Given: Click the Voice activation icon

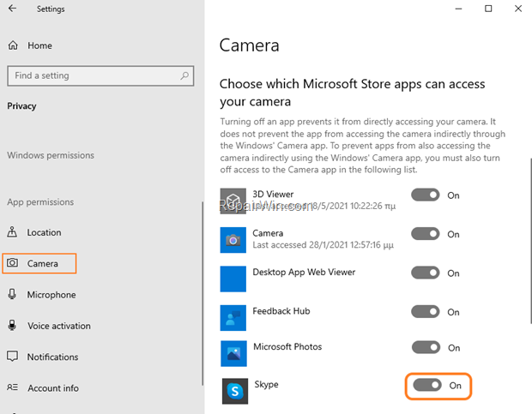Looking at the screenshot, I should [12, 325].
